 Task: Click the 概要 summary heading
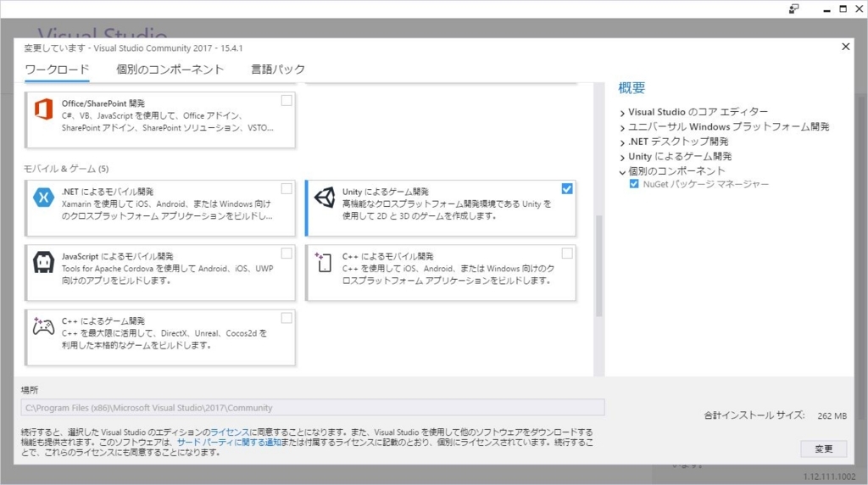[x=632, y=88]
